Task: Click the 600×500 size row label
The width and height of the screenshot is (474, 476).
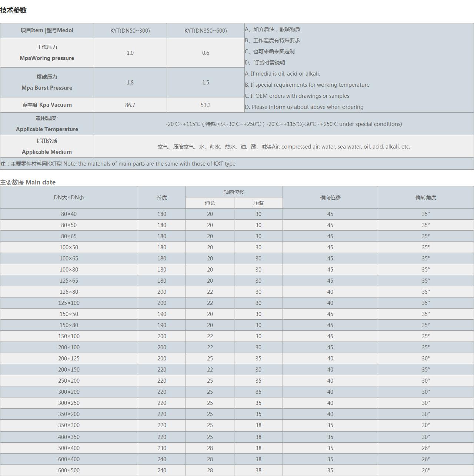Action: coord(69,470)
